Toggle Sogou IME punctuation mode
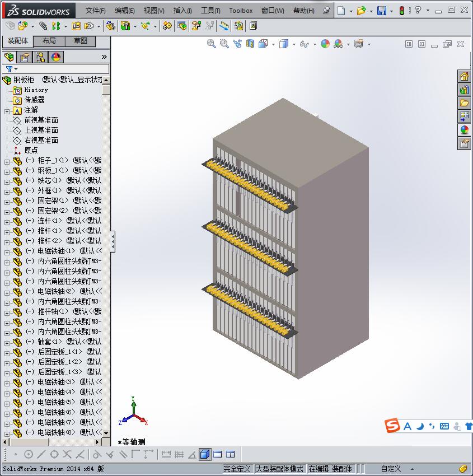The height and width of the screenshot is (476, 473). (x=432, y=427)
